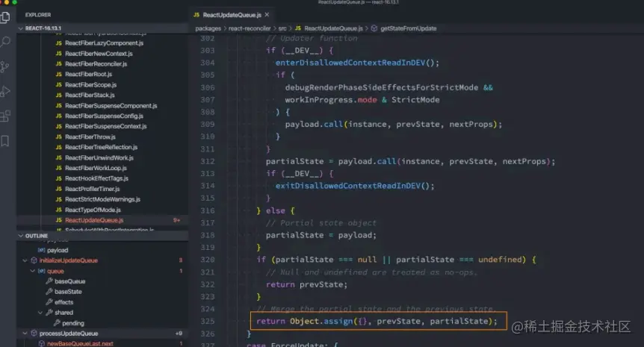Click the src breadcrumb segment

tap(282, 28)
